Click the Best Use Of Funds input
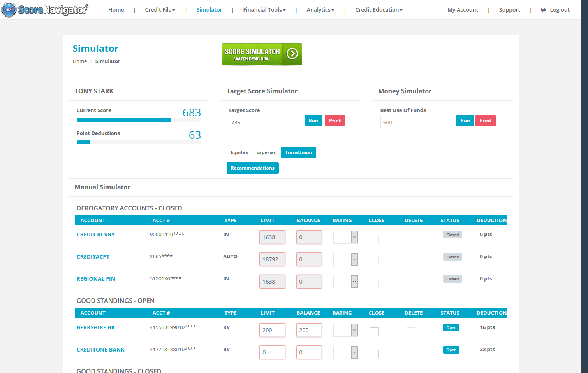 tap(417, 123)
